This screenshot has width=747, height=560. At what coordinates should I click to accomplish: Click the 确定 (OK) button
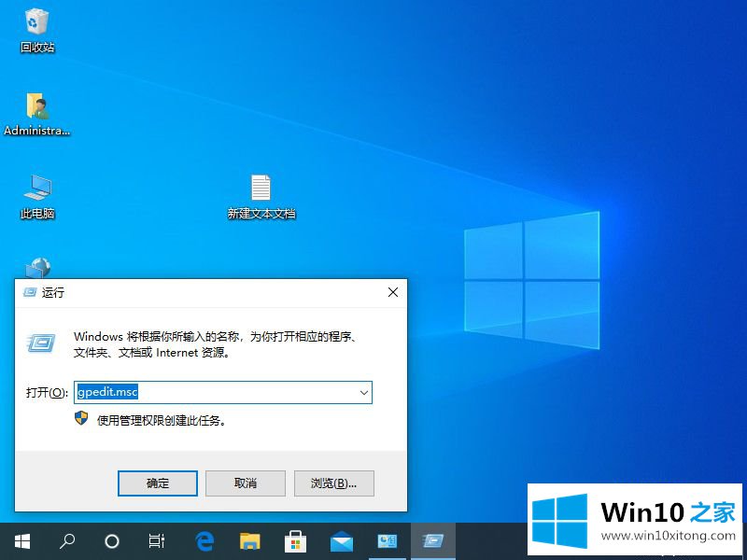[158, 483]
